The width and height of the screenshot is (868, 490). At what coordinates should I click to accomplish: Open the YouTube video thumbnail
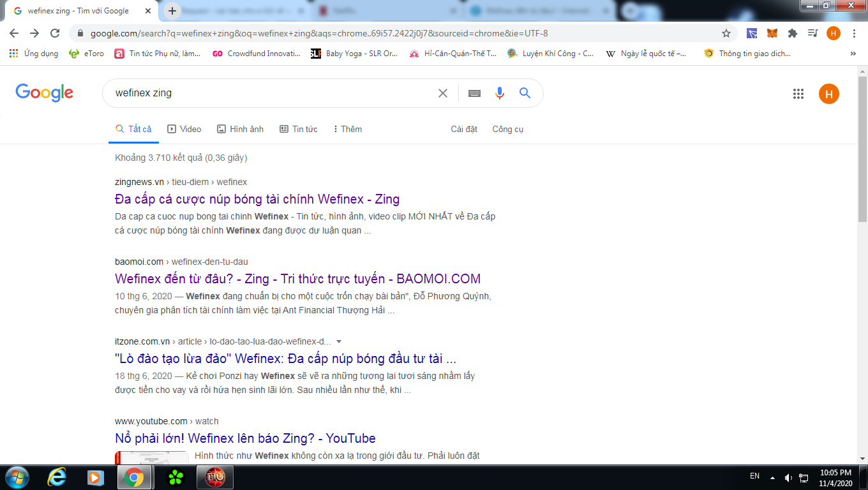pyautogui.click(x=152, y=457)
